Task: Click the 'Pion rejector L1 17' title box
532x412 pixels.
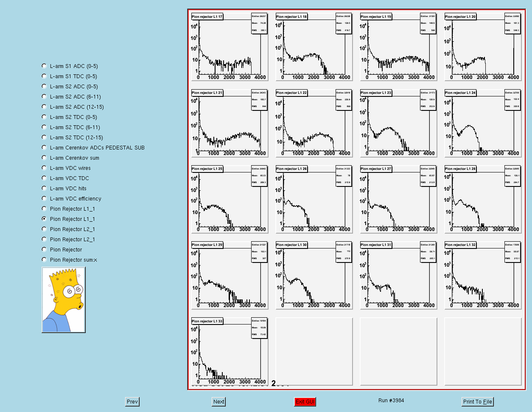Action: (207, 17)
